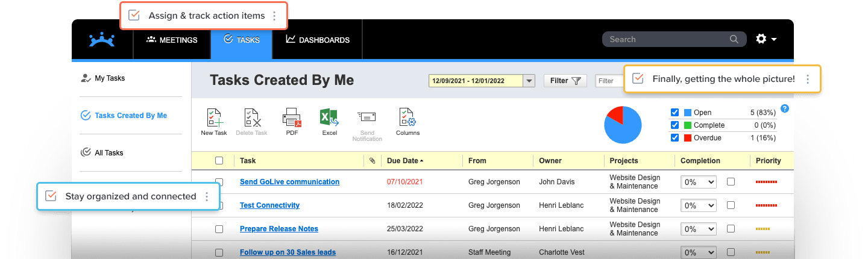The height and width of the screenshot is (259, 868).
Task: Click checkmark icon on Assign & track callout
Action: click(134, 16)
